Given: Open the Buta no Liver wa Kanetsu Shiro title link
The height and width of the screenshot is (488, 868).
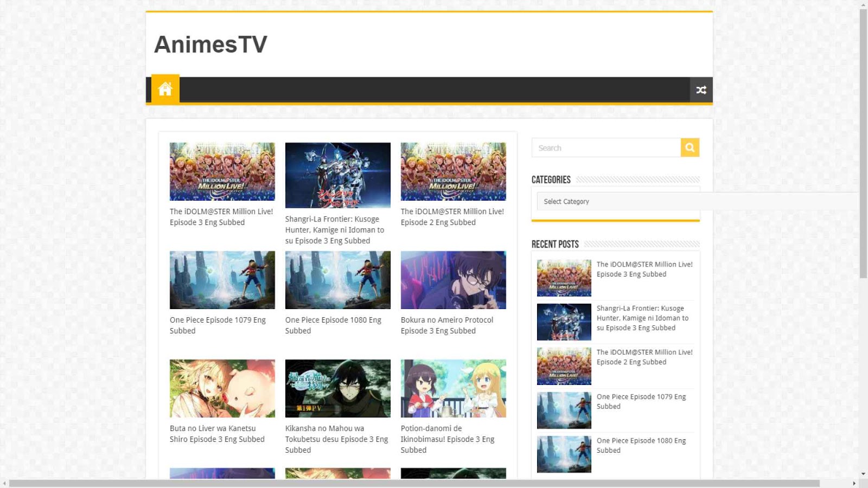Looking at the screenshot, I should coord(217,434).
